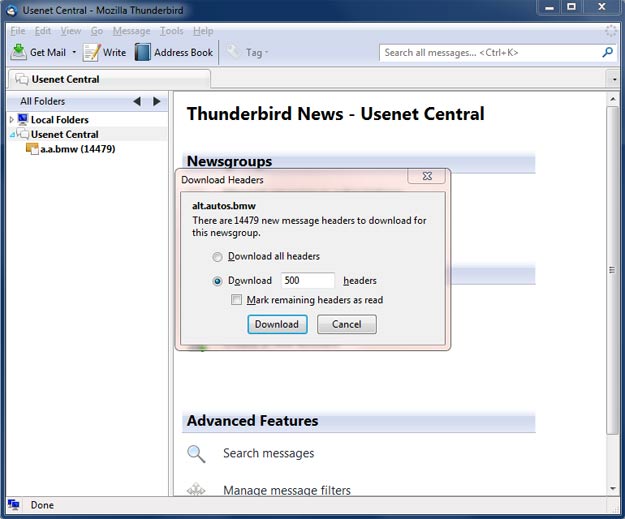The image size is (625, 519).
Task: Collapse the Usenet Central account node
Action: pyautogui.click(x=12, y=135)
